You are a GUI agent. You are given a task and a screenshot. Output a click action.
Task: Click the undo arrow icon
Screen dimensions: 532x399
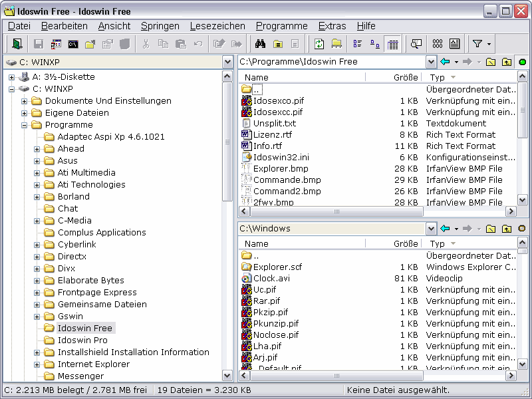[x=198, y=44]
